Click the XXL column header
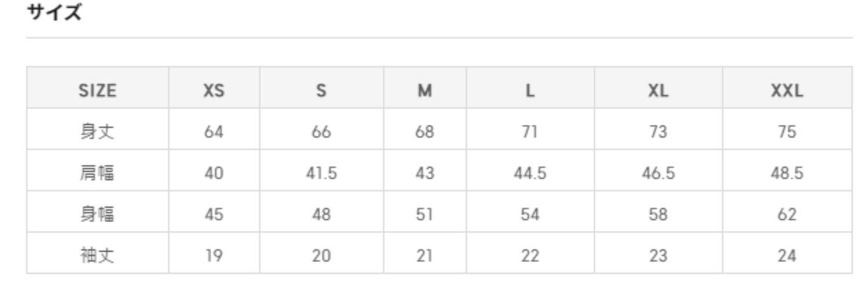This screenshot has height=281, width=868. (787, 91)
